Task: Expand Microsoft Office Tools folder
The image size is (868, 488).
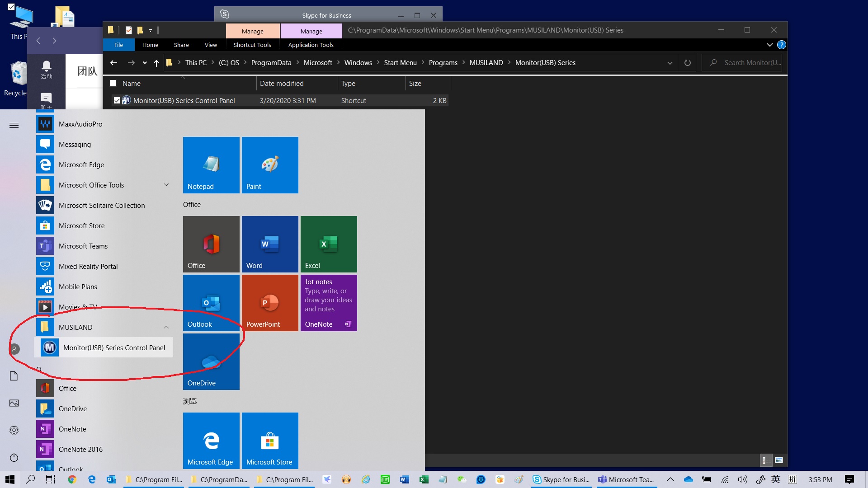Action: click(x=166, y=185)
